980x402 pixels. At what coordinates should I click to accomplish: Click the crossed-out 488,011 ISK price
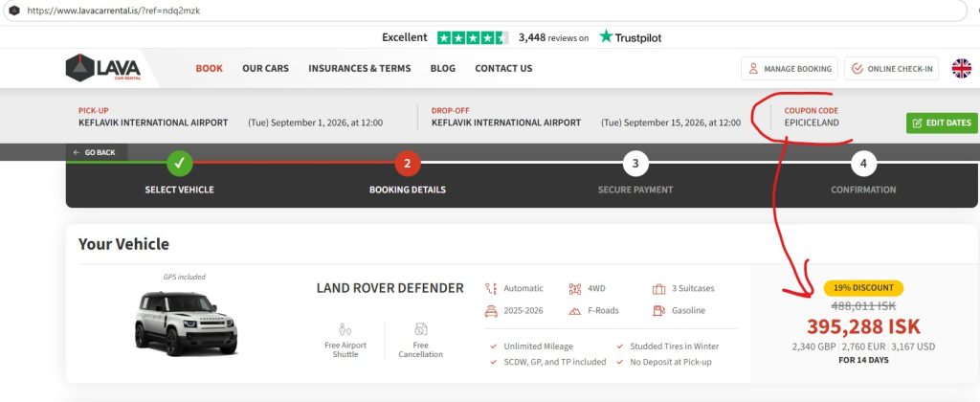tap(863, 305)
